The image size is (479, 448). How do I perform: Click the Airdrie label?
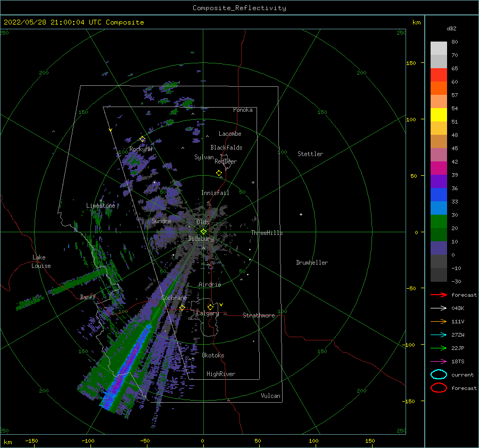pyautogui.click(x=210, y=284)
